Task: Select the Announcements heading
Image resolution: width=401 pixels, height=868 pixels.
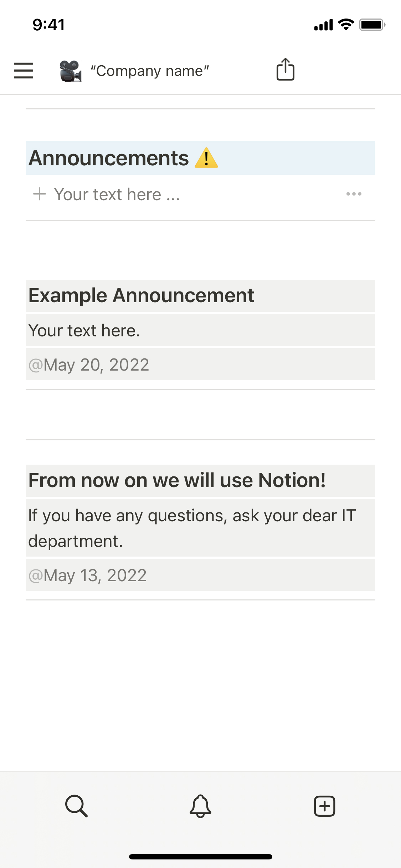Action: coord(109,158)
